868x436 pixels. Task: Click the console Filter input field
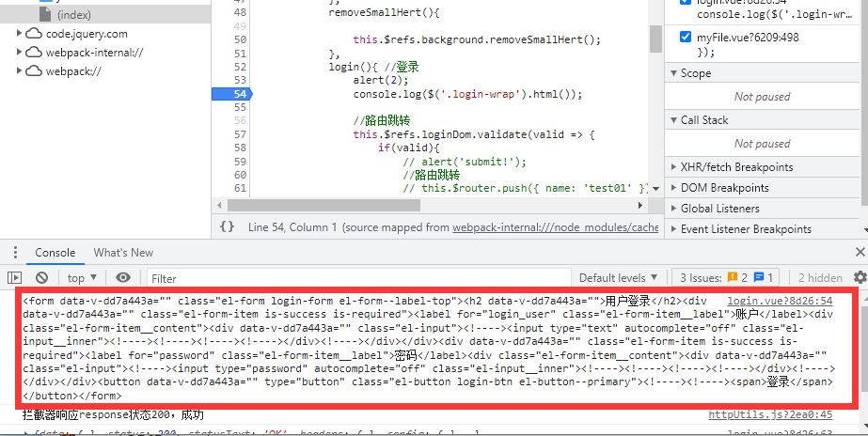360,278
